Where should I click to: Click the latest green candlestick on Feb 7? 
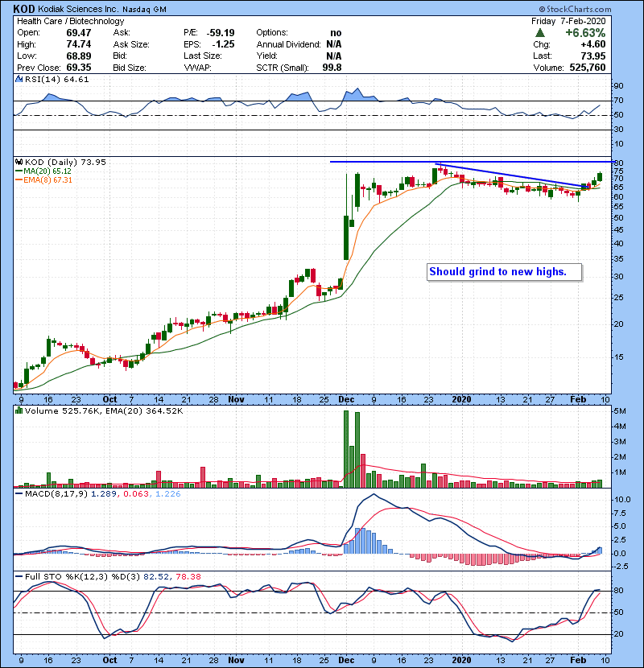(x=600, y=176)
